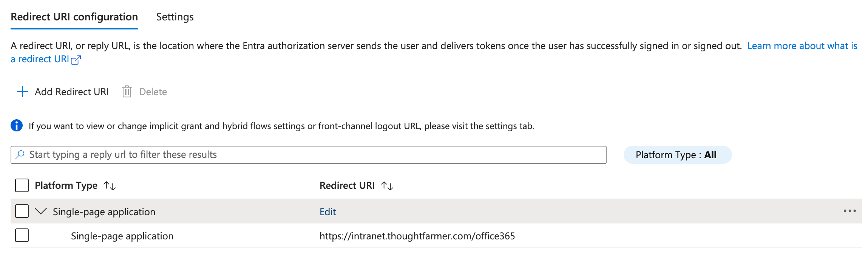
Task: Click the external link icon after redirect URI link
Action: click(77, 60)
